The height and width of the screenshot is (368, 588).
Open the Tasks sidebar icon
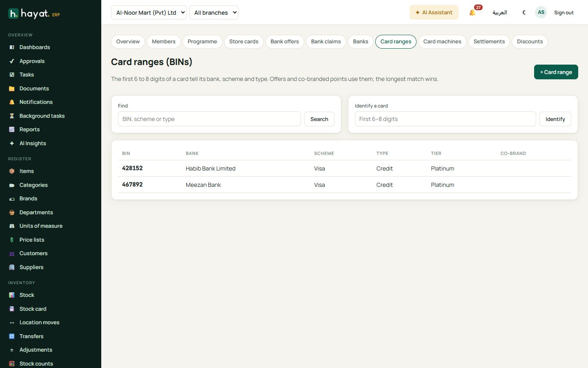pos(12,75)
